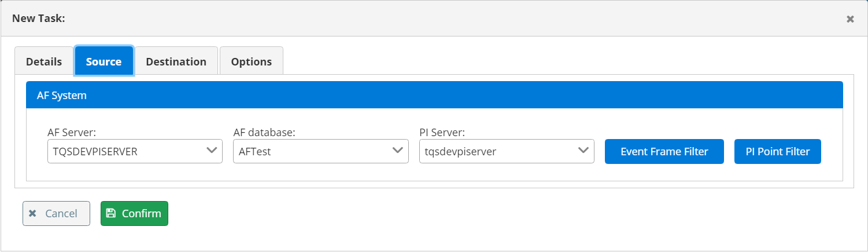Viewport: 868px width, 252px height.
Task: Go to the Options tab
Action: (x=251, y=61)
